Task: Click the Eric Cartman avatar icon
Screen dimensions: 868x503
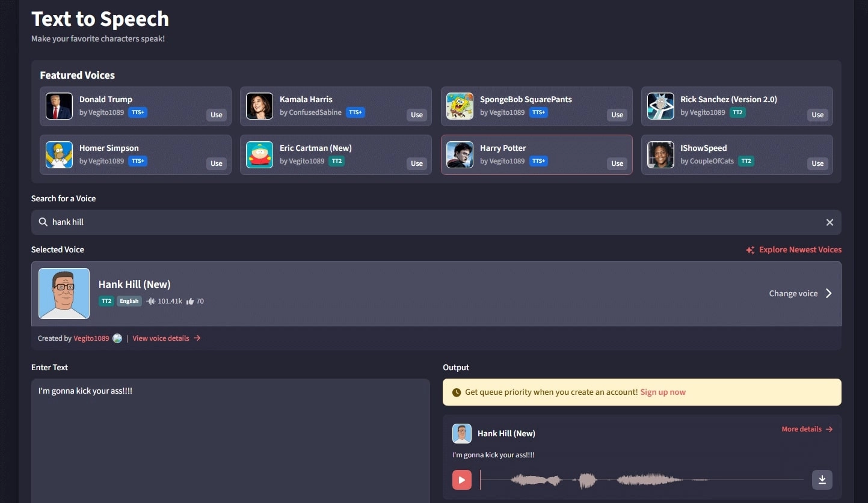Action: (259, 155)
